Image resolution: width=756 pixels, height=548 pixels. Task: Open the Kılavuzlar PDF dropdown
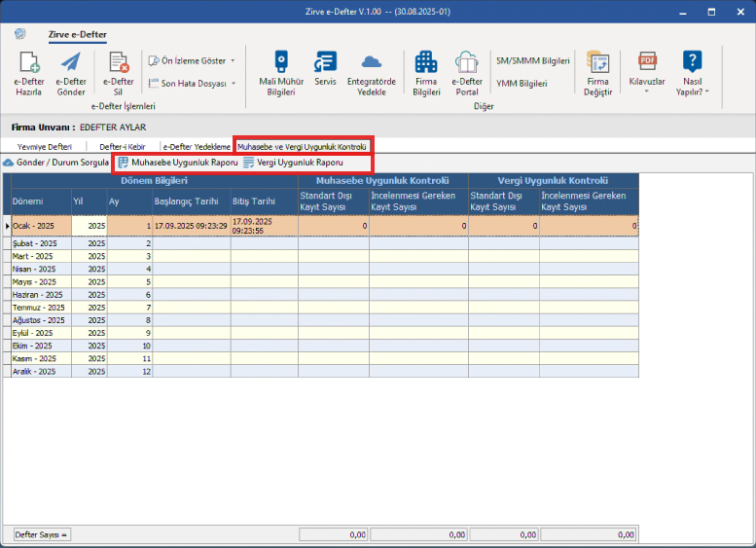click(647, 73)
